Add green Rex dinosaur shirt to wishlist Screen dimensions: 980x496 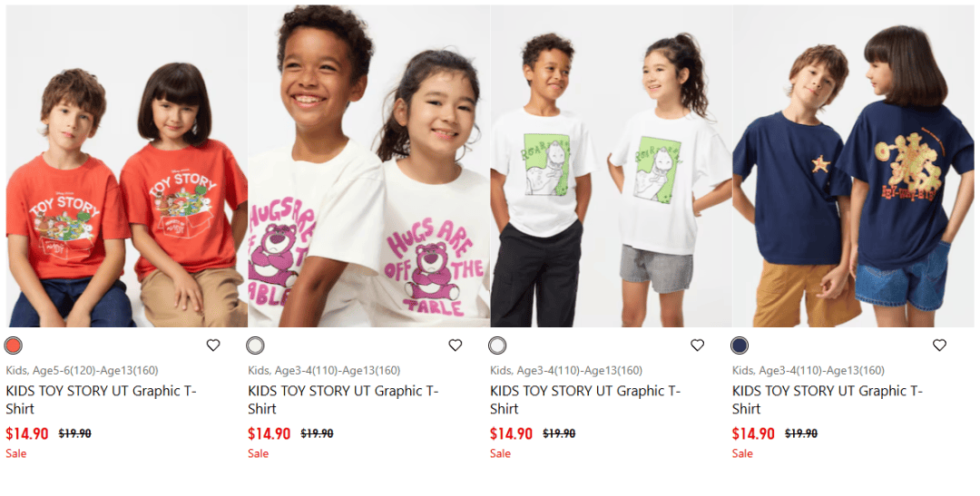click(698, 345)
